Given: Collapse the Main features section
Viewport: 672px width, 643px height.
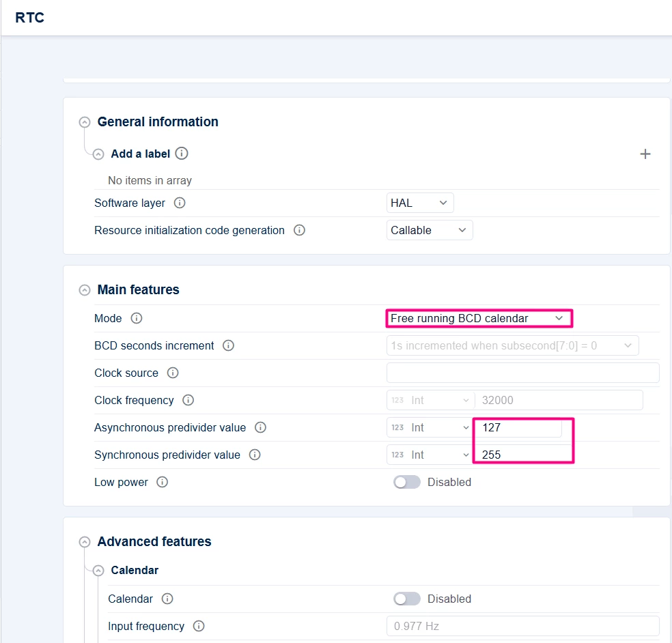Looking at the screenshot, I should point(85,290).
